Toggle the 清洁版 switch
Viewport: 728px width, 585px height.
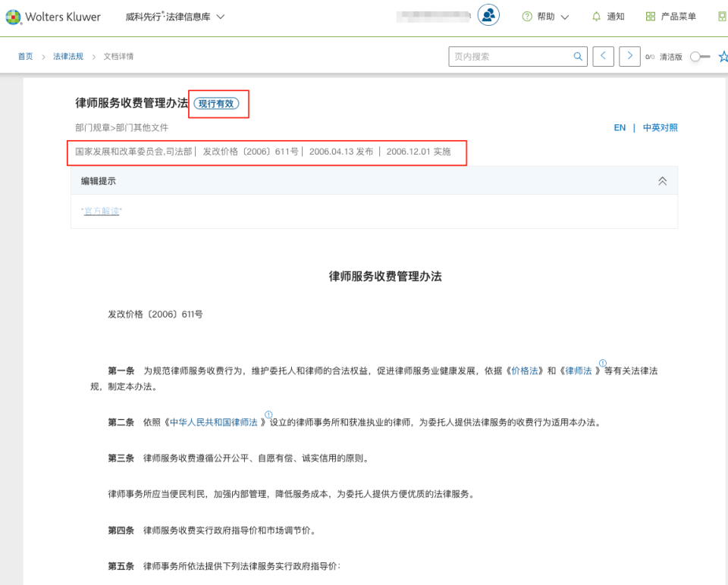tap(700, 57)
